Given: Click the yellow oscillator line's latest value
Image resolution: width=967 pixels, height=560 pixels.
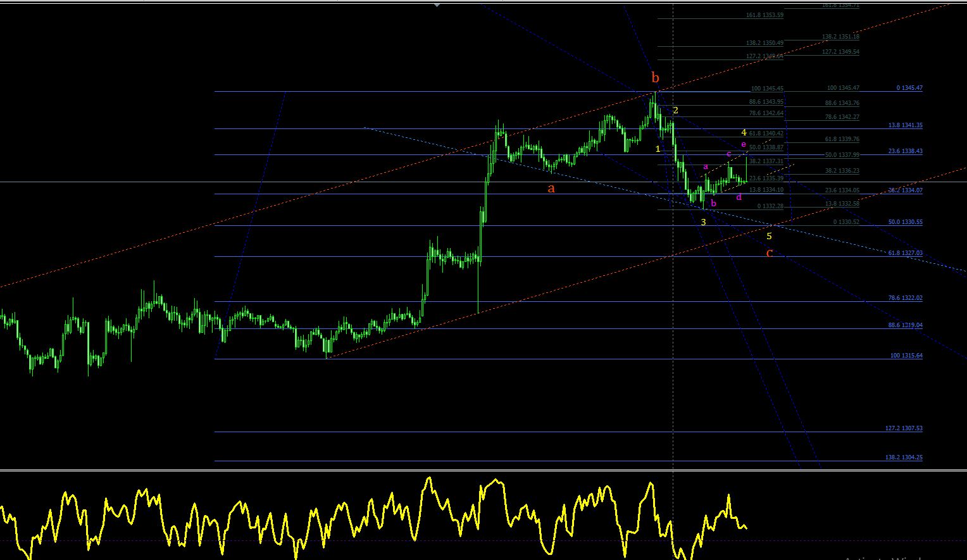Looking at the screenshot, I should [x=746, y=527].
